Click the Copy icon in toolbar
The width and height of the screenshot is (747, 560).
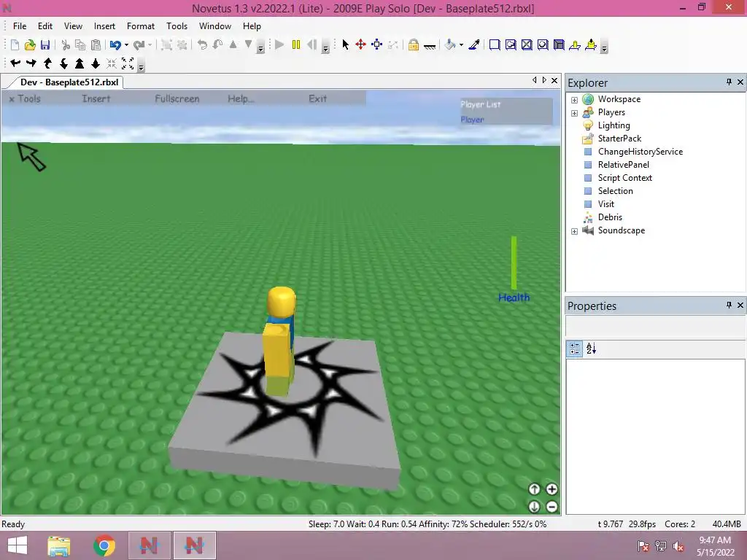coord(80,44)
